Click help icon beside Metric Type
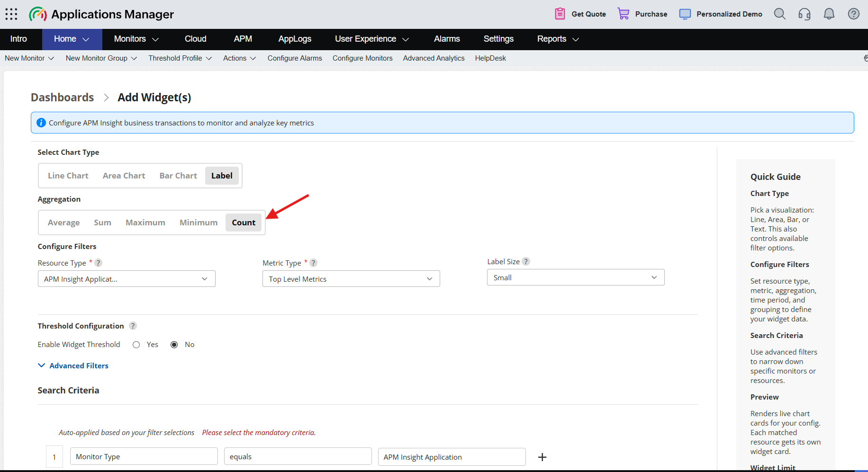This screenshot has width=868, height=472. pos(313,263)
